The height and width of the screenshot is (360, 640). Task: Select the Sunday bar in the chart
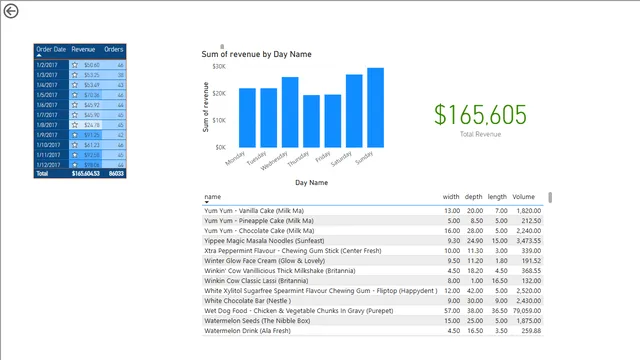(376, 107)
